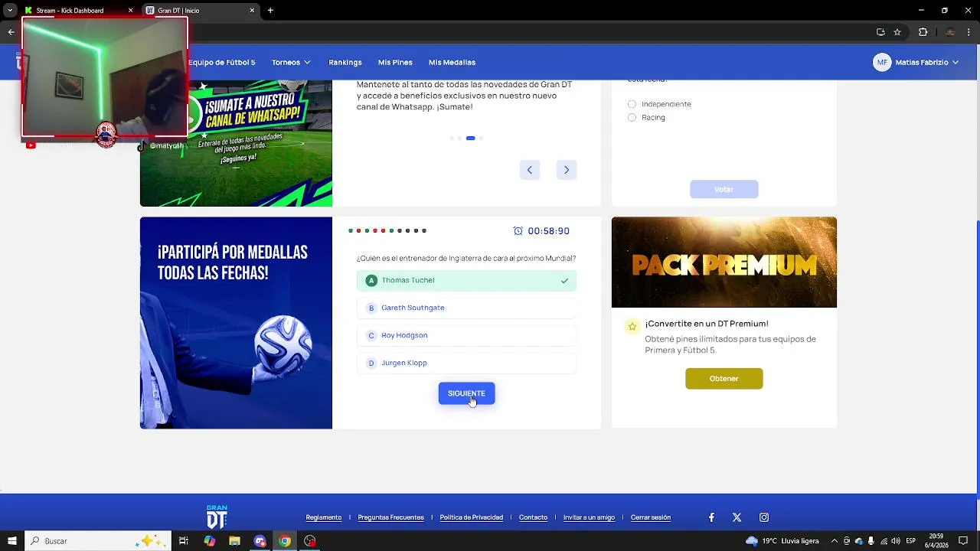Select the Independiente radio option
The image size is (980, 551).
coord(632,104)
